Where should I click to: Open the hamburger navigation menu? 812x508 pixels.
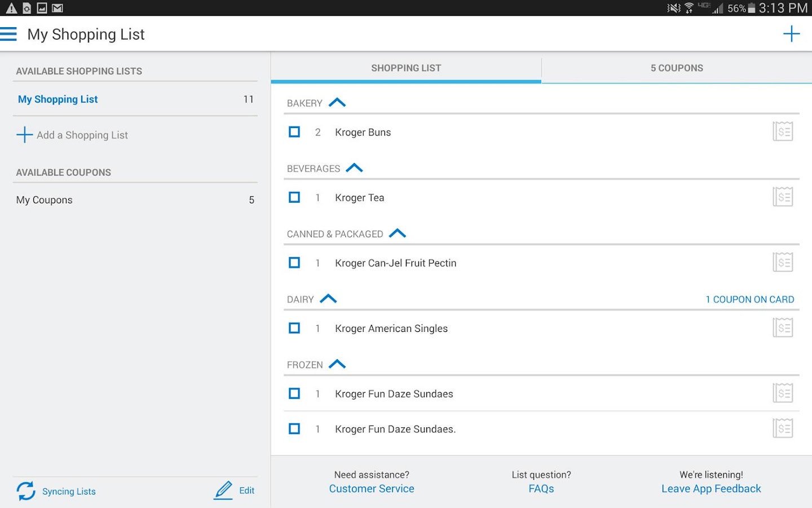9,34
